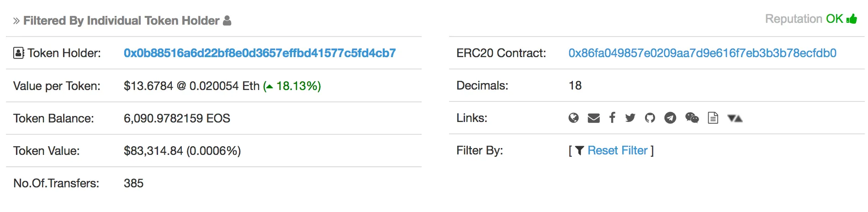The height and width of the screenshot is (212, 868).
Task: Click the funnel filter icon
Action: tap(579, 150)
